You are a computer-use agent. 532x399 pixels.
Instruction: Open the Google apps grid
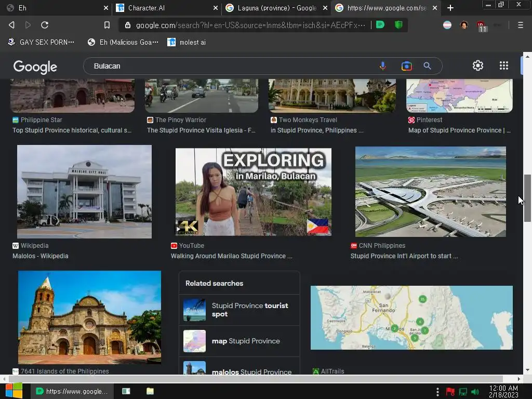point(504,65)
